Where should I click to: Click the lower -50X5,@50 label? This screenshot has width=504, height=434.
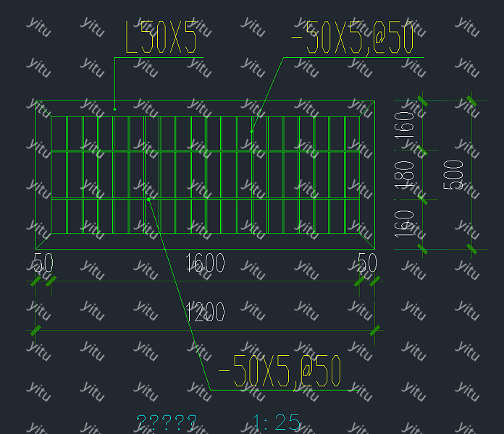click(x=280, y=373)
